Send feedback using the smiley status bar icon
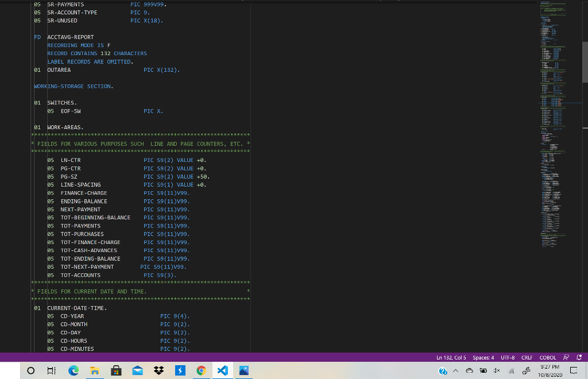588x379 pixels. coord(566,357)
